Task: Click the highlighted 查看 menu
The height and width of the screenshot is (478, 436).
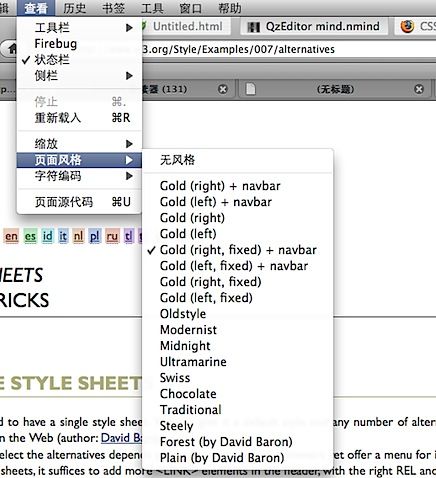Action: click(x=36, y=8)
